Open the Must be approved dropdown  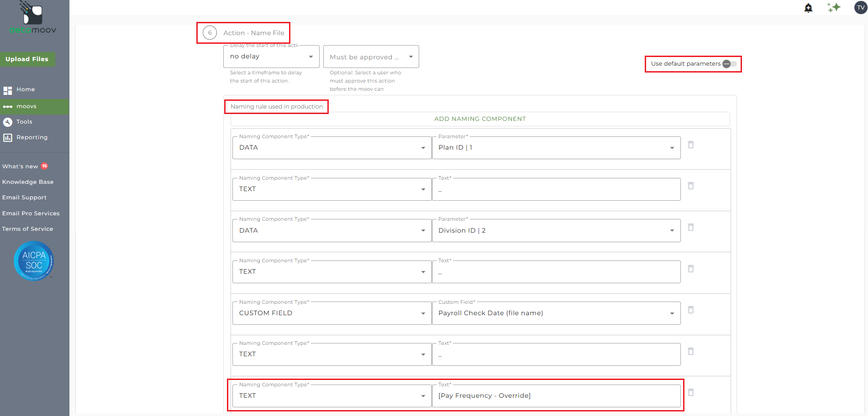pyautogui.click(x=371, y=57)
